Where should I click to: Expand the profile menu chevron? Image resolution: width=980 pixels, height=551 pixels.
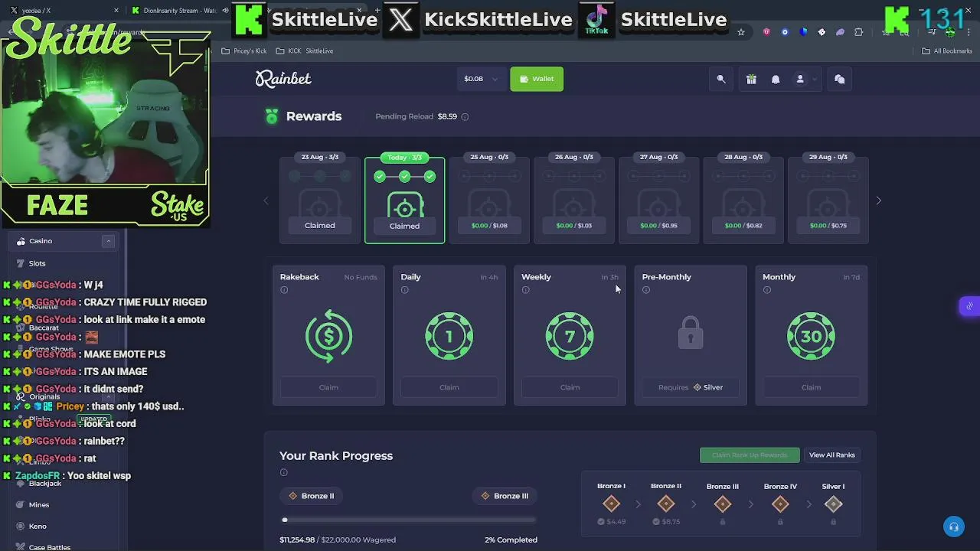point(814,79)
